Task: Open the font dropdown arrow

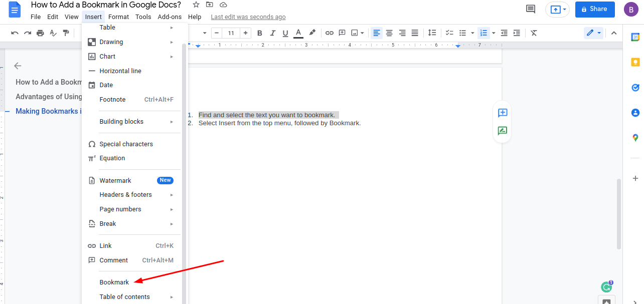Action: [x=205, y=33]
